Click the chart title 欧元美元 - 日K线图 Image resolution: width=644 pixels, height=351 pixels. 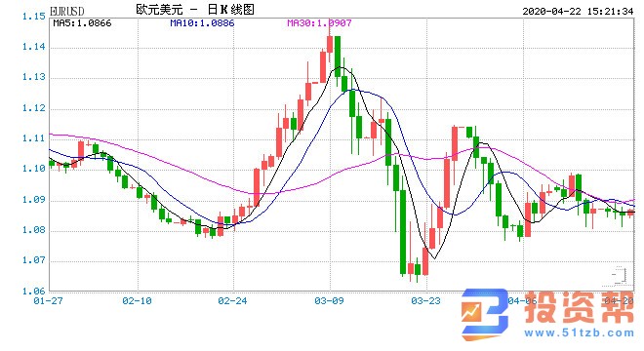pos(195,9)
